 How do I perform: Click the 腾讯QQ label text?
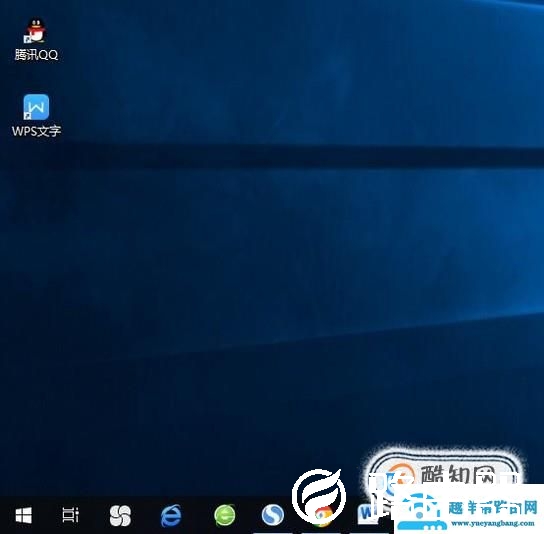[x=36, y=55]
